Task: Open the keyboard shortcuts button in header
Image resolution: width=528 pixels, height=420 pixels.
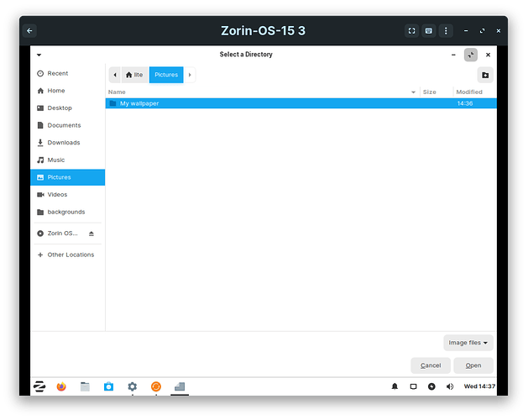Action: pyautogui.click(x=429, y=31)
